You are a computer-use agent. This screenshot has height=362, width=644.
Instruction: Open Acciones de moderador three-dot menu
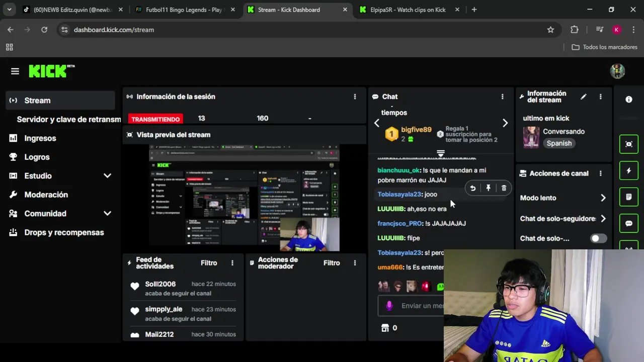tap(355, 263)
